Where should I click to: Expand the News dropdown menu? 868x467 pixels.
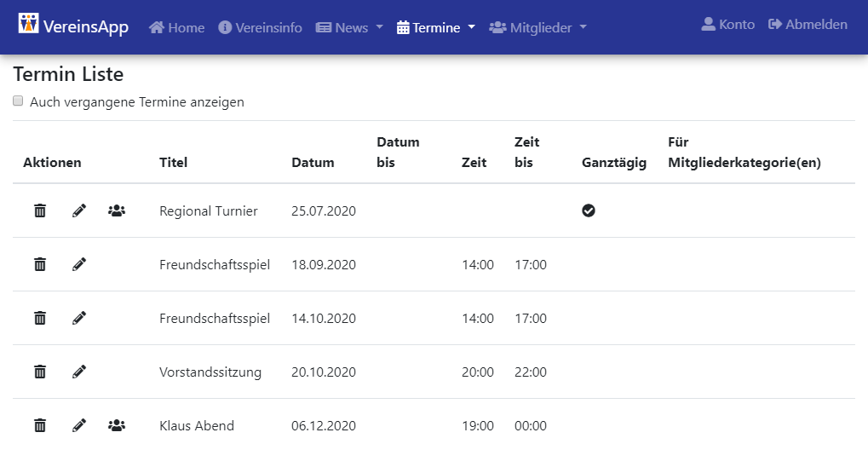point(349,27)
